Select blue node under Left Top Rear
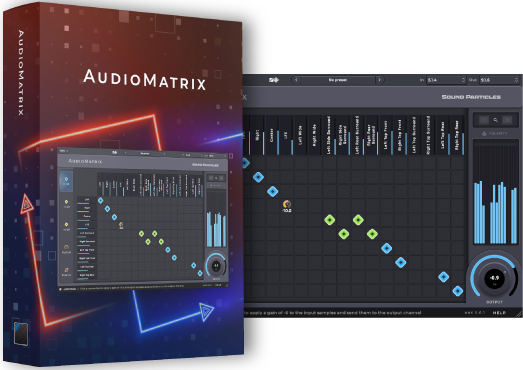This screenshot has width=523, height=370. [x=444, y=277]
